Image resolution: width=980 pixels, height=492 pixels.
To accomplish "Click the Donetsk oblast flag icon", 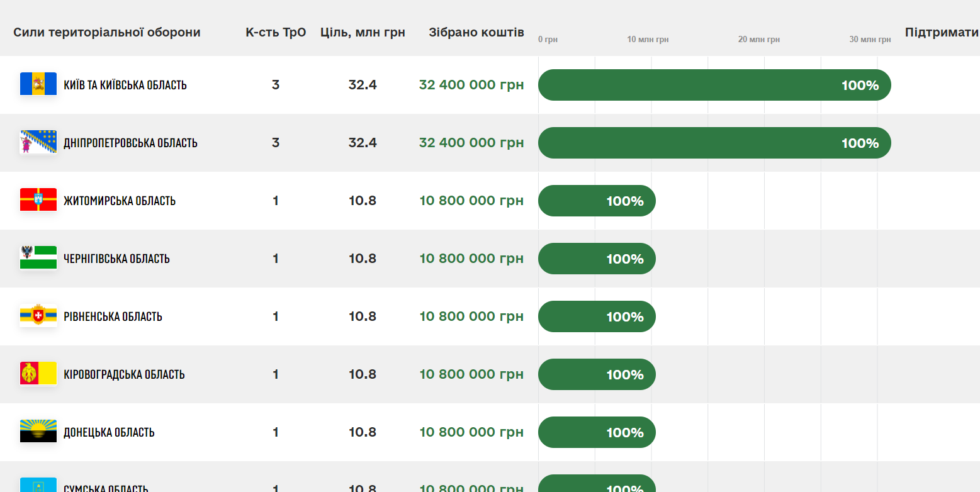I will click(38, 432).
